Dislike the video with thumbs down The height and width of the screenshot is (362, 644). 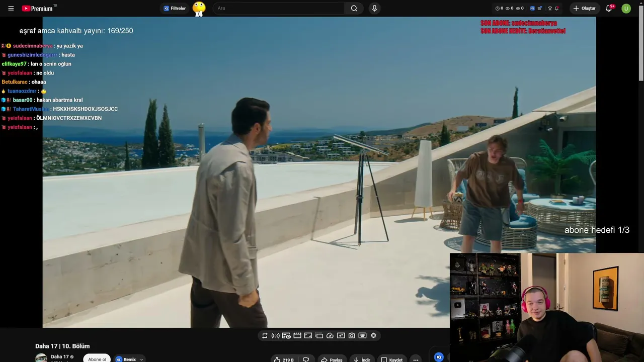(306, 359)
